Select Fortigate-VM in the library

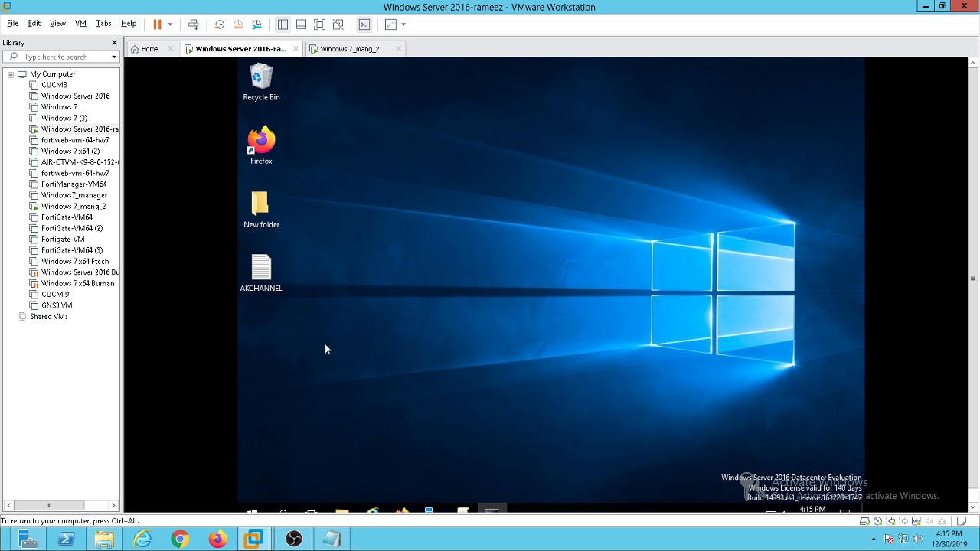point(62,240)
